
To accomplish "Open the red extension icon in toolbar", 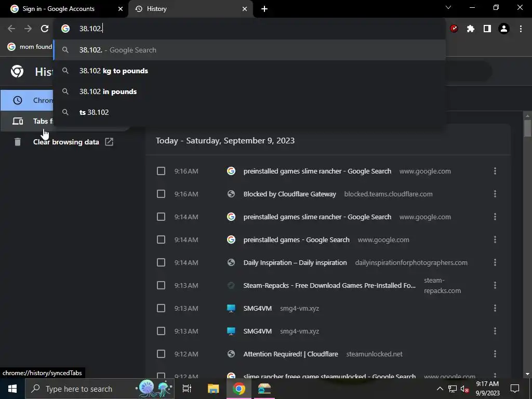I will pyautogui.click(x=454, y=29).
